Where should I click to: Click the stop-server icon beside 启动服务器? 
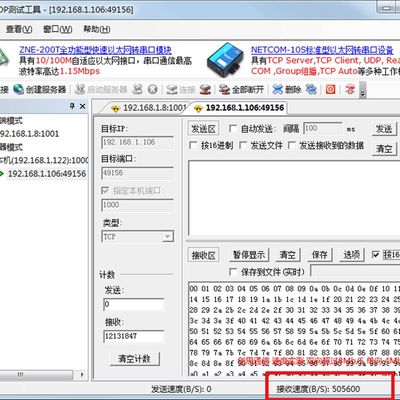tap(137, 89)
